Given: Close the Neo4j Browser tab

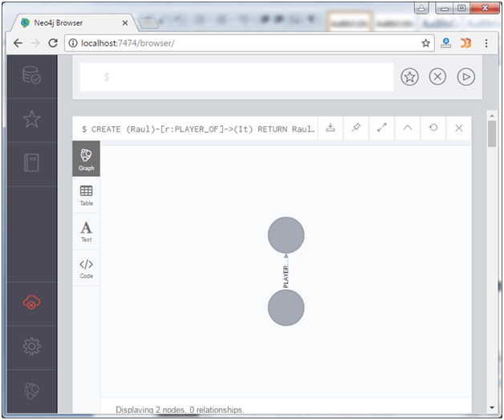Looking at the screenshot, I should coord(125,22).
